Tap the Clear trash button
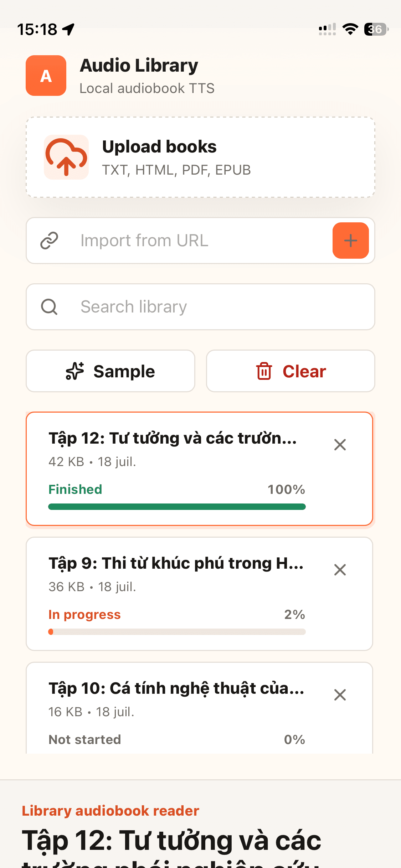This screenshot has width=401, height=868. pyautogui.click(x=291, y=371)
